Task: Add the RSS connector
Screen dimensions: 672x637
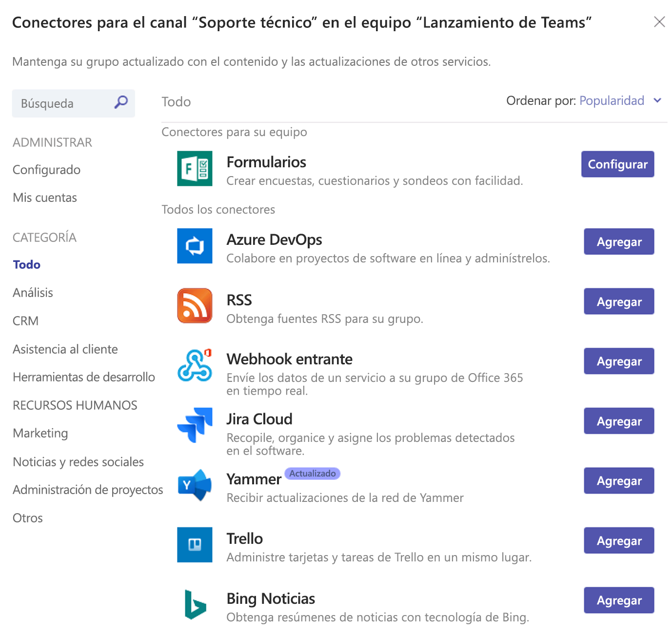Action: pyautogui.click(x=619, y=301)
